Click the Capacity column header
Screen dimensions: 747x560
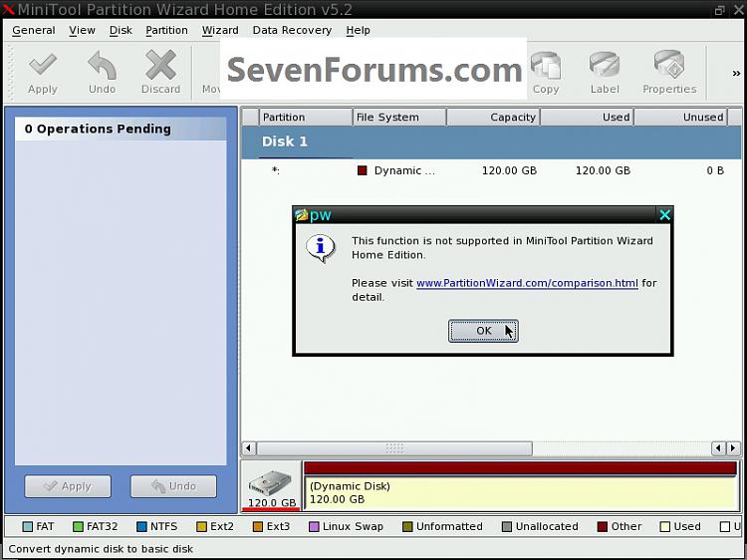[x=493, y=118]
